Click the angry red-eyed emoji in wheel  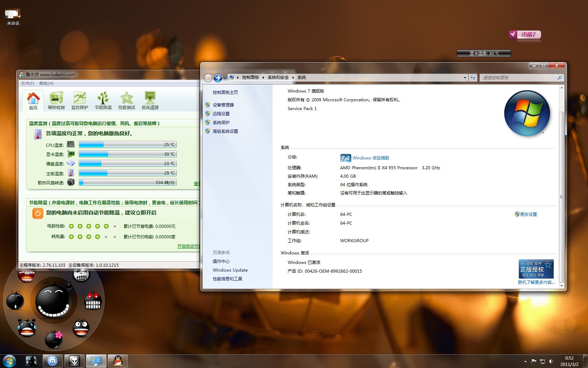[93, 301]
